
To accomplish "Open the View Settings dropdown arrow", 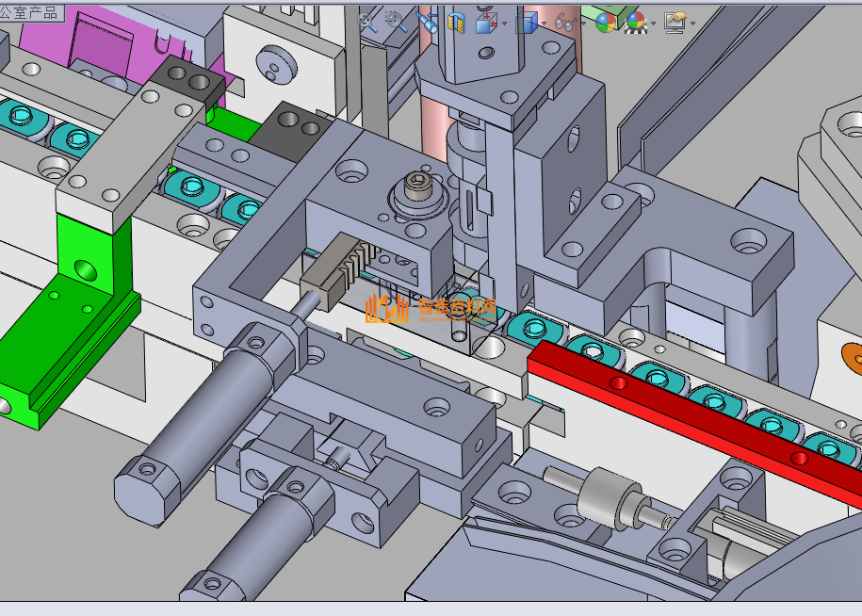I will 692,24.
